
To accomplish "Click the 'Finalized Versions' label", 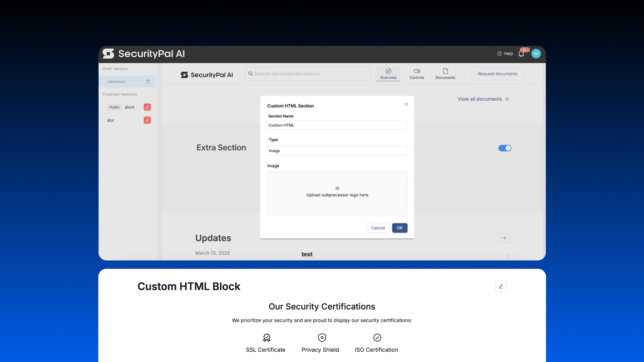I will (x=119, y=94).
